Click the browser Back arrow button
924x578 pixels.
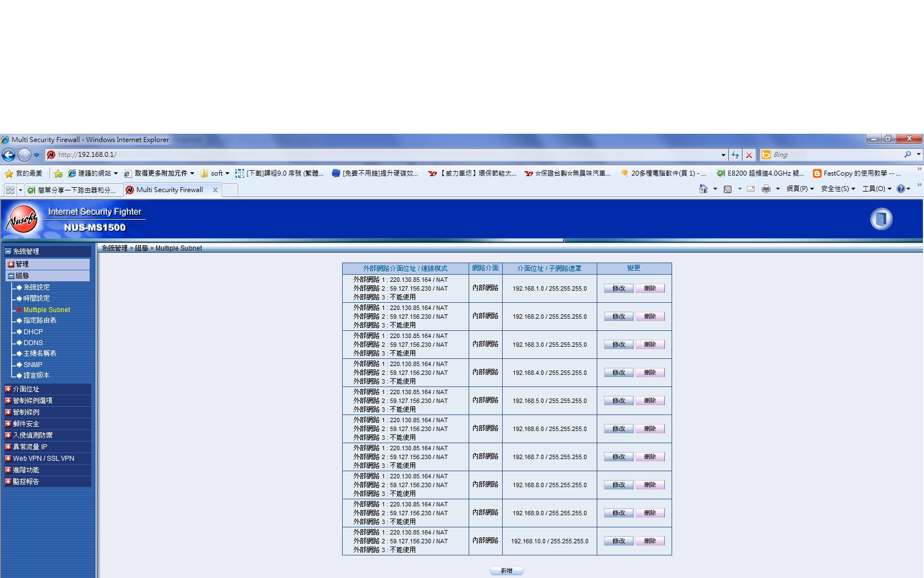(x=8, y=155)
